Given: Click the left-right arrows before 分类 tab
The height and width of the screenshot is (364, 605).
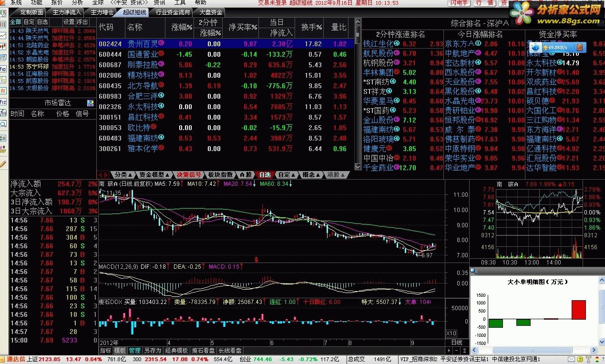Looking at the screenshot, I should pyautogui.click(x=103, y=174).
